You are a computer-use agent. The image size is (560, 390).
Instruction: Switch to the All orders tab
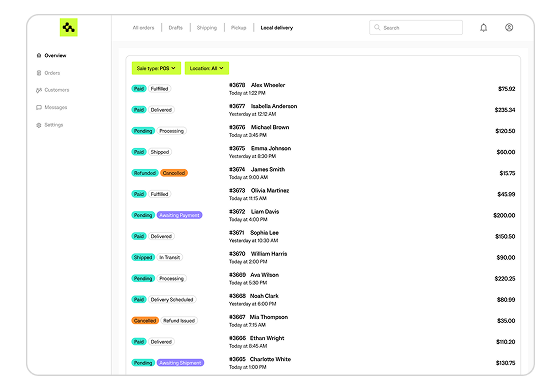pos(143,28)
